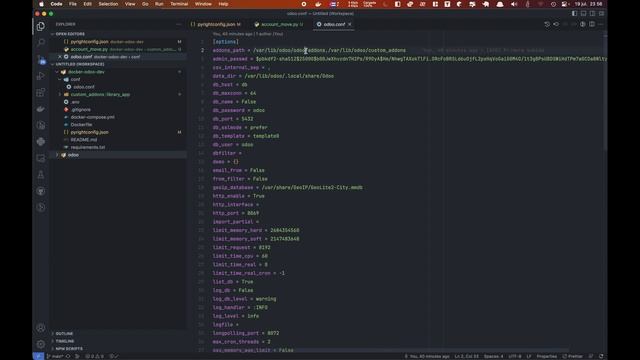This screenshot has height=360, width=640.
Task: Open Explorer views and more actions menu
Action: 178,24
